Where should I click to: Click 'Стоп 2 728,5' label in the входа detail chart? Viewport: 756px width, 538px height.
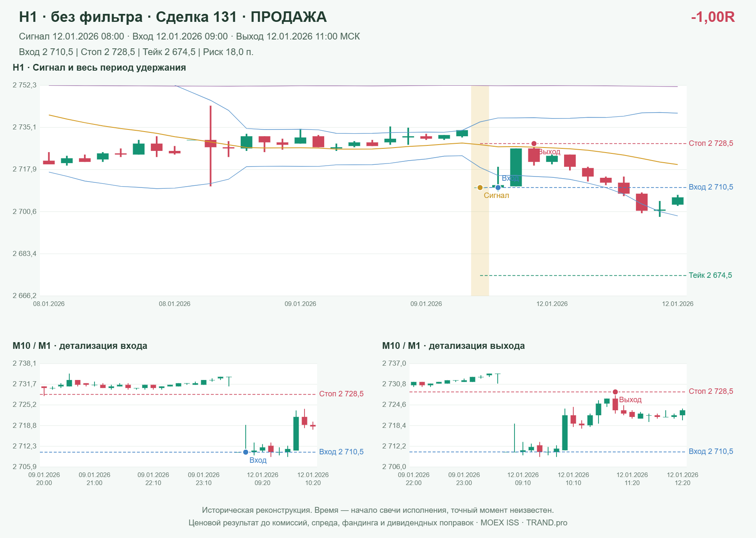[341, 394]
